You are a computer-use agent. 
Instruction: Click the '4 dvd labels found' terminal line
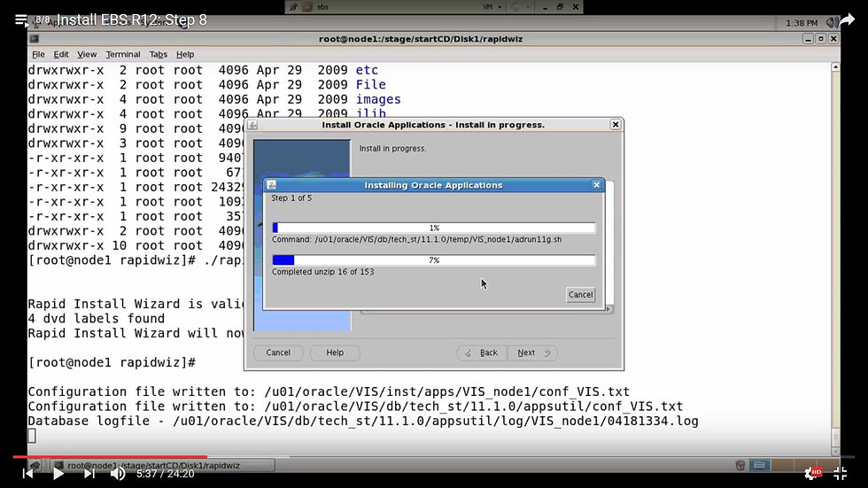97,319
